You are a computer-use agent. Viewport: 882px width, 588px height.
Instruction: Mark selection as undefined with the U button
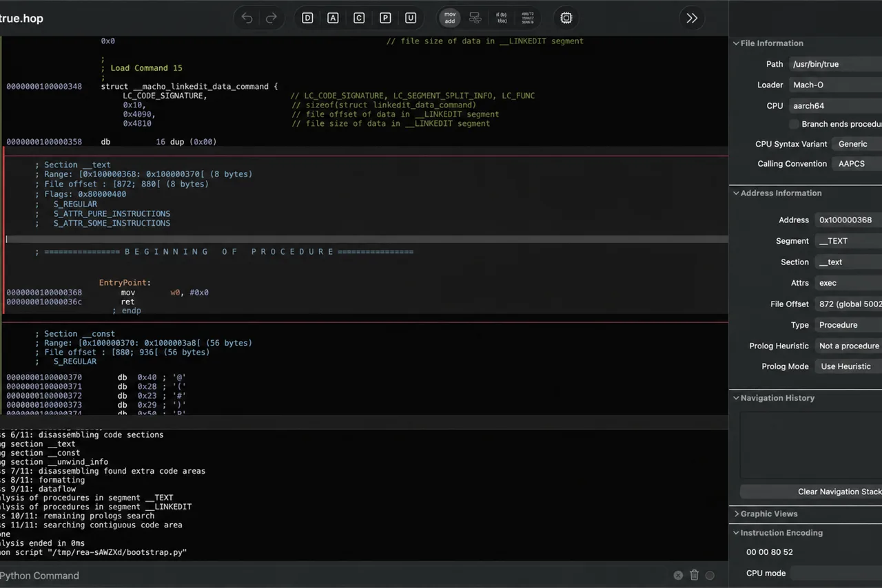click(x=411, y=18)
